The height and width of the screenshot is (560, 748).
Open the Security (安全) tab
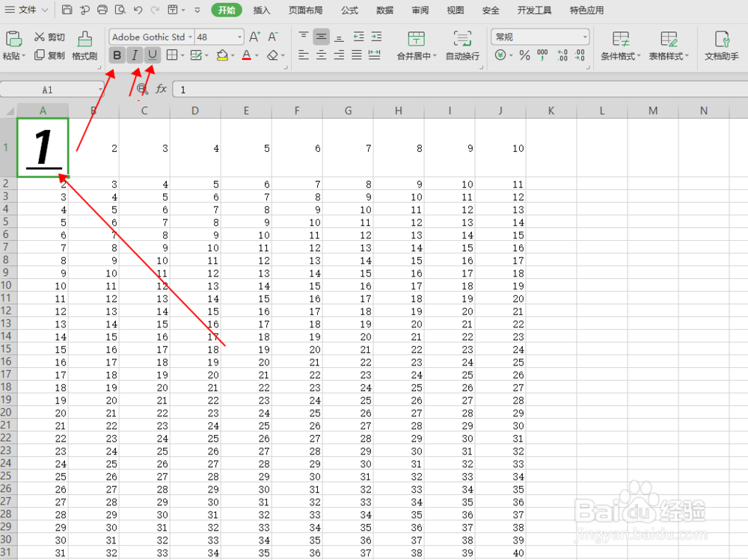click(491, 10)
